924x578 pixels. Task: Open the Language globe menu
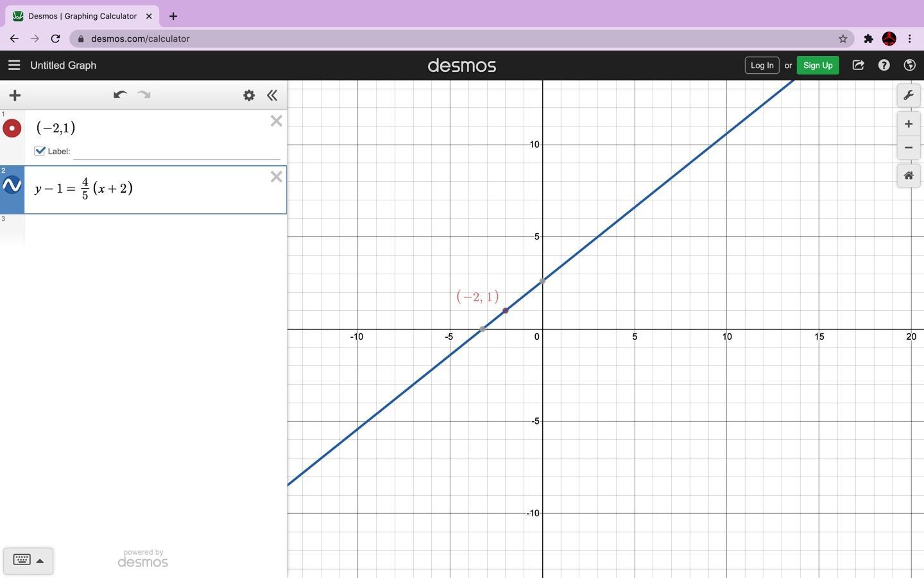click(x=909, y=66)
